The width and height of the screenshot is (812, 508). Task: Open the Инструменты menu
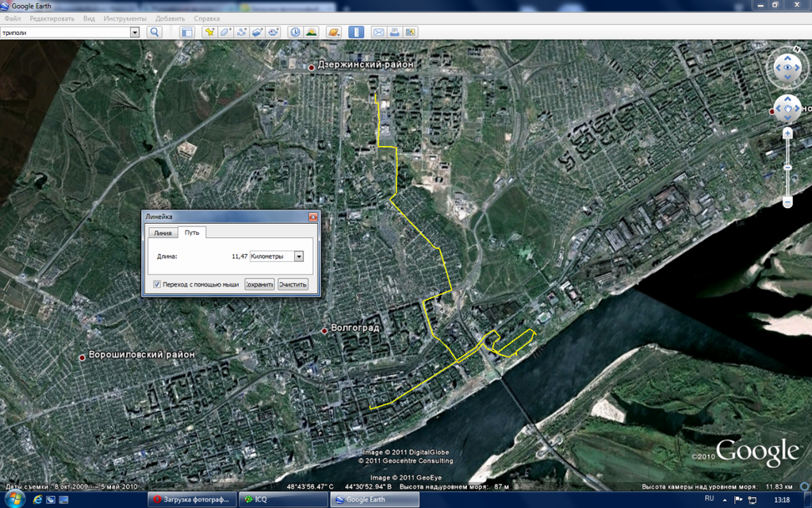(124, 18)
